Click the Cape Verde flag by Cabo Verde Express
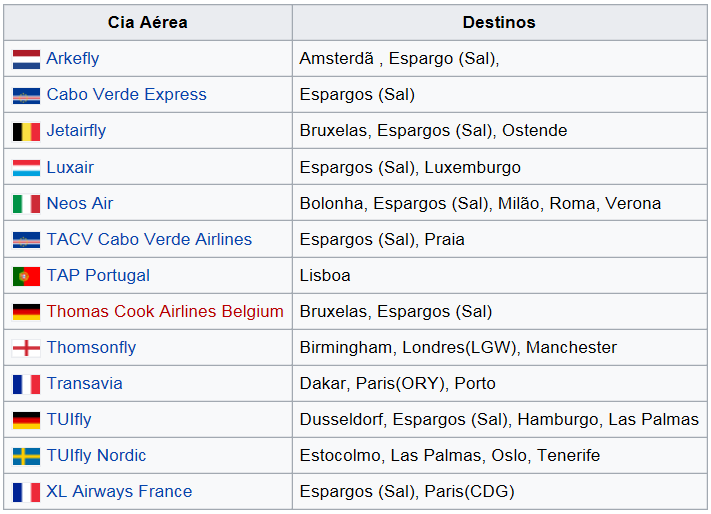Screen dimensions: 711x514 tap(26, 96)
